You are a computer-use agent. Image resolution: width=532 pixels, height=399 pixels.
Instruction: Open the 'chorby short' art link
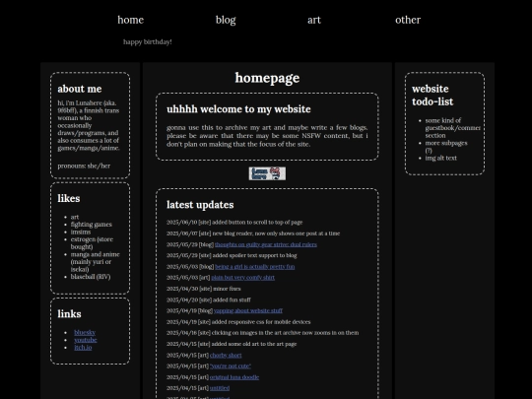pos(226,356)
